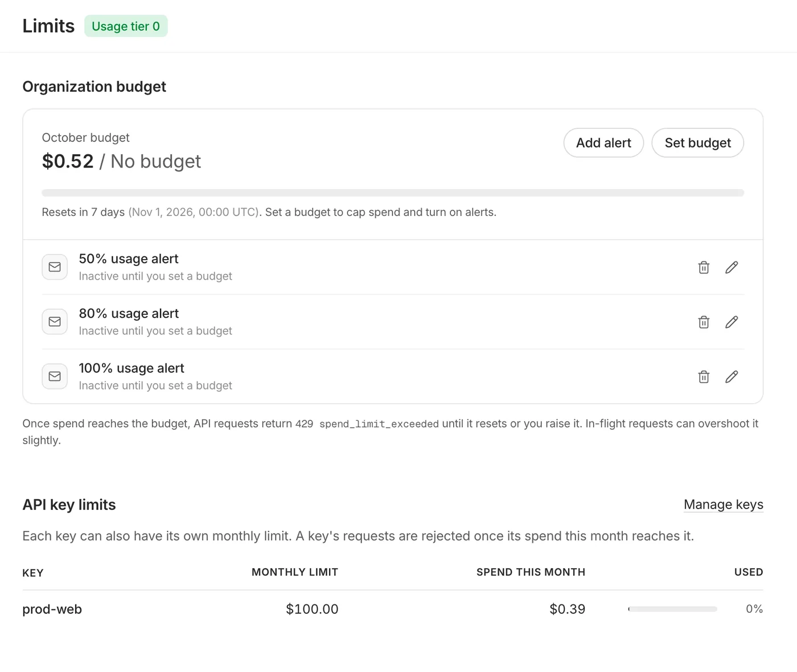This screenshot has height=672, width=797.
Task: Click the 0% used value
Action: tap(754, 609)
